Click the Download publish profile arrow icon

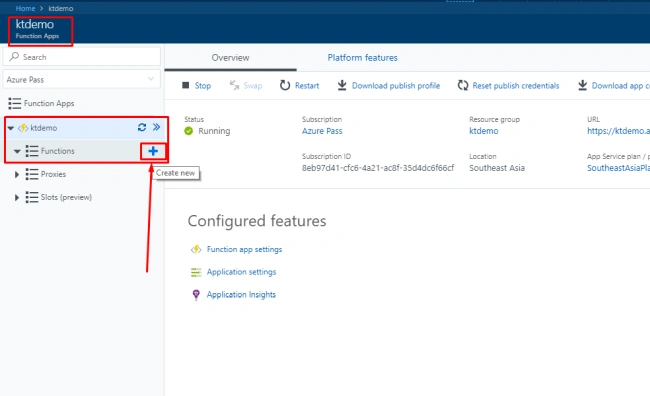(x=342, y=85)
